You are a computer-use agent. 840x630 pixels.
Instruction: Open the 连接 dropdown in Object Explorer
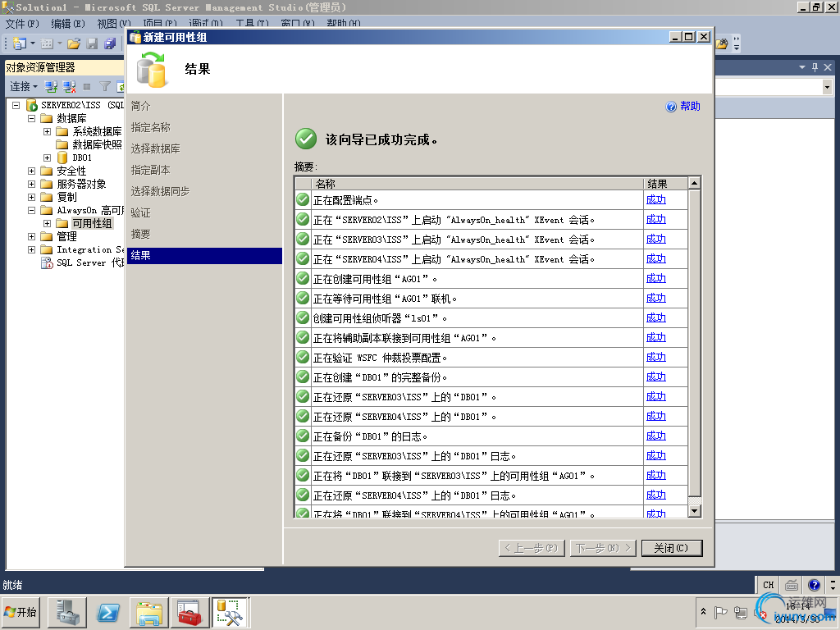click(x=24, y=86)
